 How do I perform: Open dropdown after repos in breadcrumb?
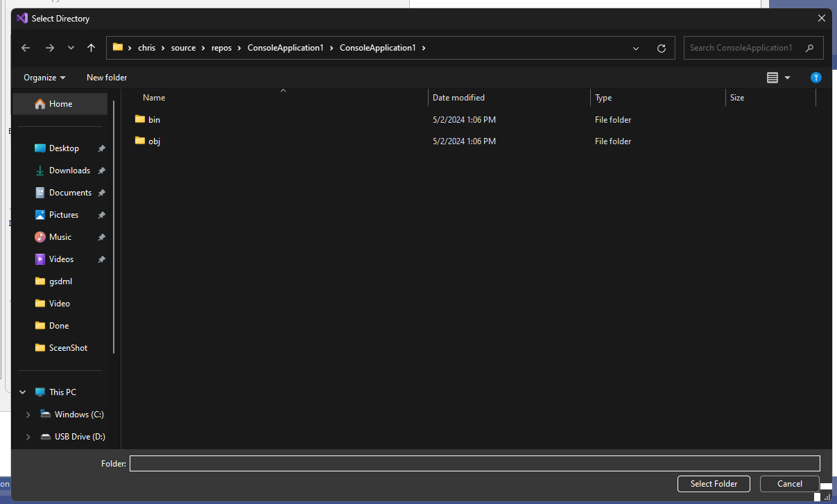coord(239,48)
